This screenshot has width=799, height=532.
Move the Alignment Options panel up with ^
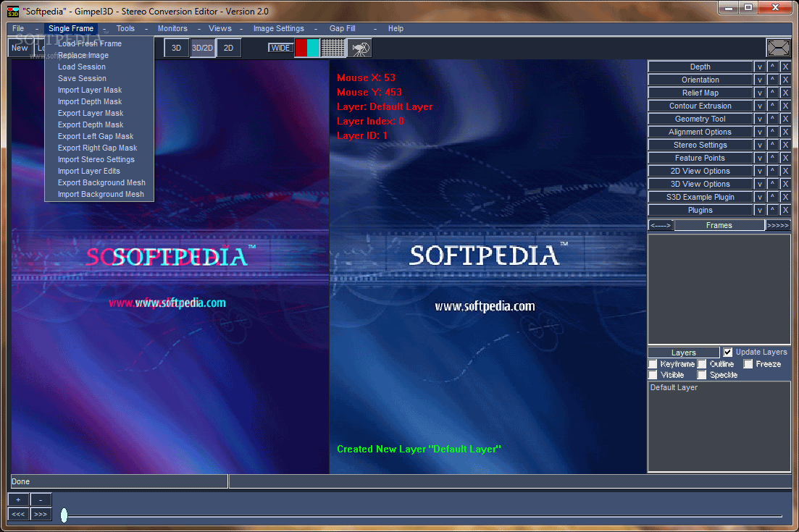point(772,132)
